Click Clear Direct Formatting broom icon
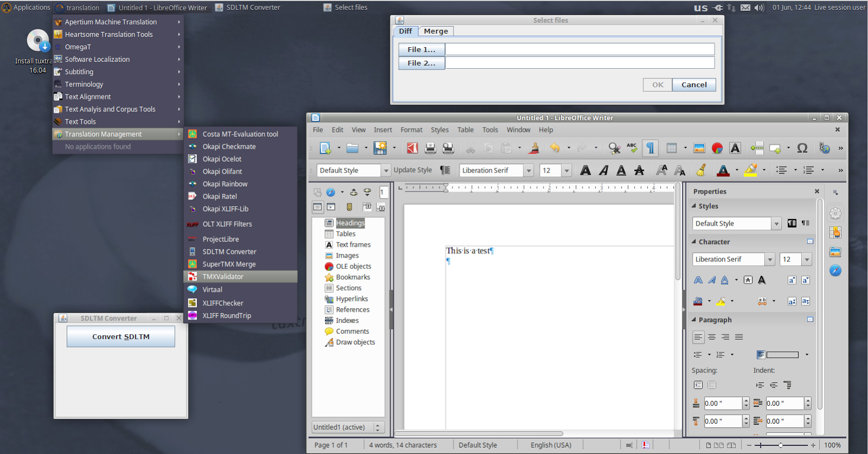868x454 pixels. point(701,170)
